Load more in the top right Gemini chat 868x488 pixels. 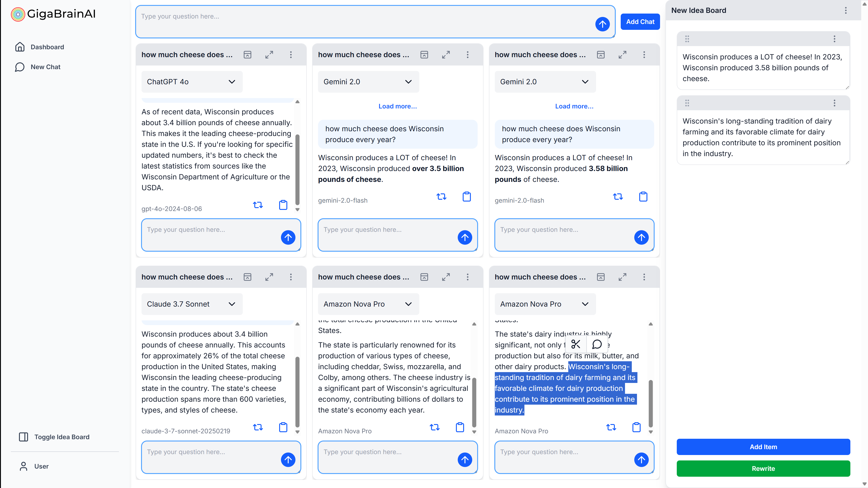pyautogui.click(x=574, y=106)
